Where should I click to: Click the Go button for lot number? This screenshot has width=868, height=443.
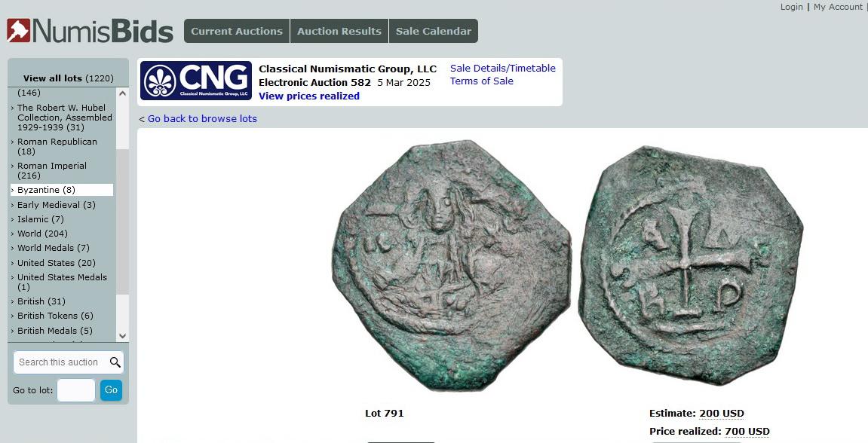coord(112,390)
